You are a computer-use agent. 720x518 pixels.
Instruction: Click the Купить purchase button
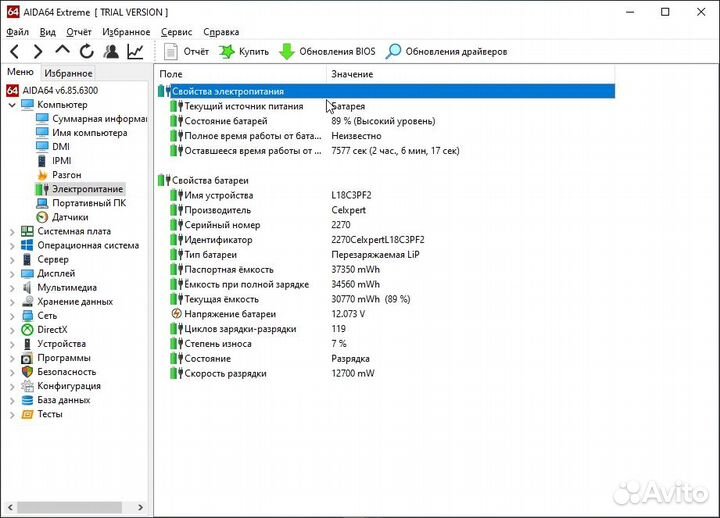(244, 51)
